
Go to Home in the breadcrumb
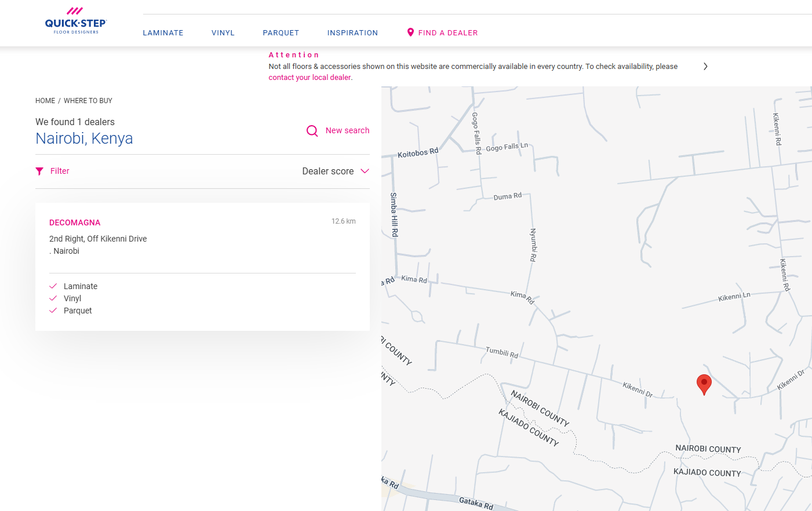45,101
